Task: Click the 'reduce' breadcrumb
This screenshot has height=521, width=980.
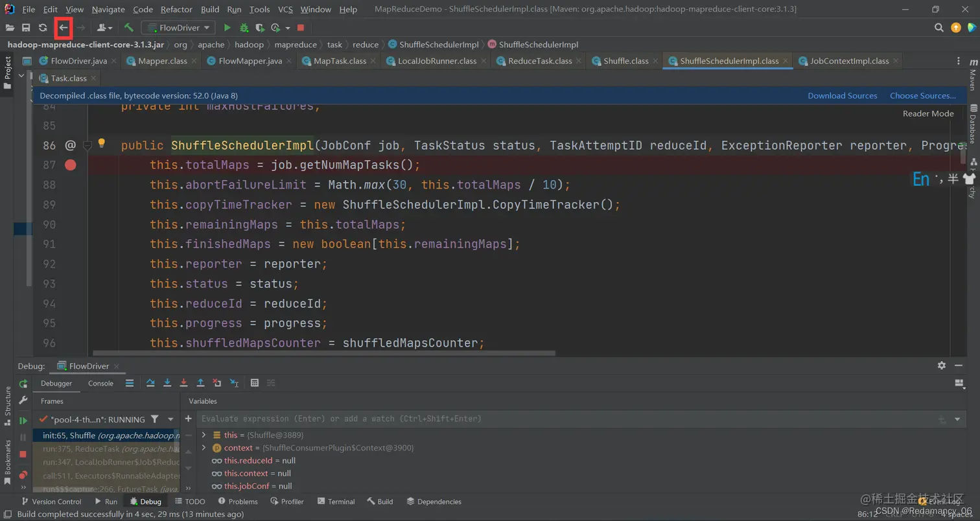Action: [x=366, y=45]
